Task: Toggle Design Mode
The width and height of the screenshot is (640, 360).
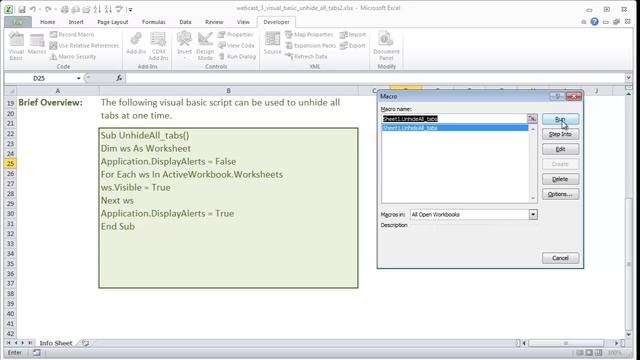Action: click(x=205, y=46)
